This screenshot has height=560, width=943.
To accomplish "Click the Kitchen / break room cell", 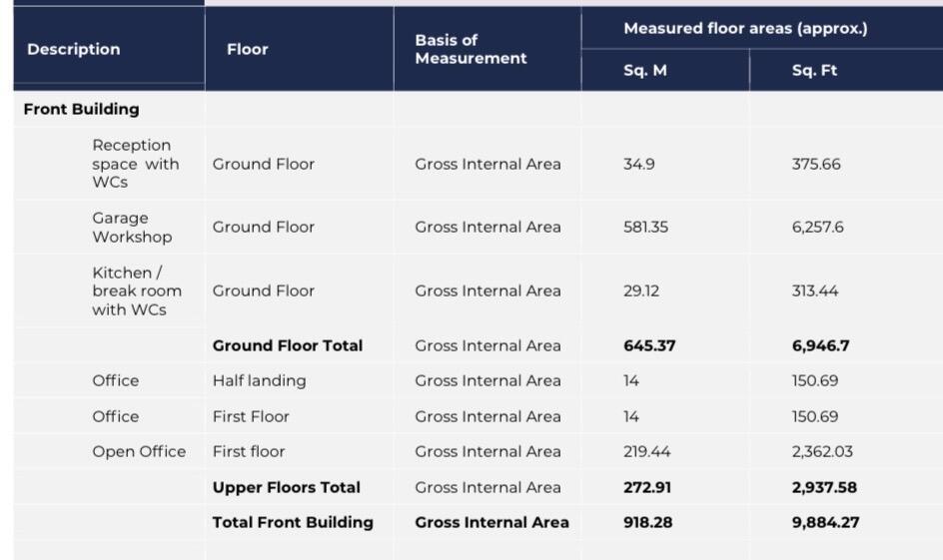I will (137, 291).
